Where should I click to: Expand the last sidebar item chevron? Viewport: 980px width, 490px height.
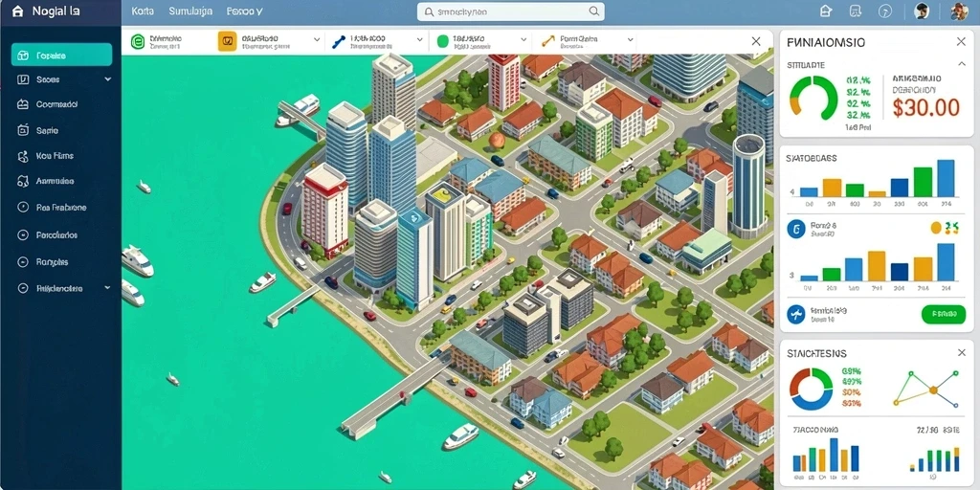coord(107,288)
